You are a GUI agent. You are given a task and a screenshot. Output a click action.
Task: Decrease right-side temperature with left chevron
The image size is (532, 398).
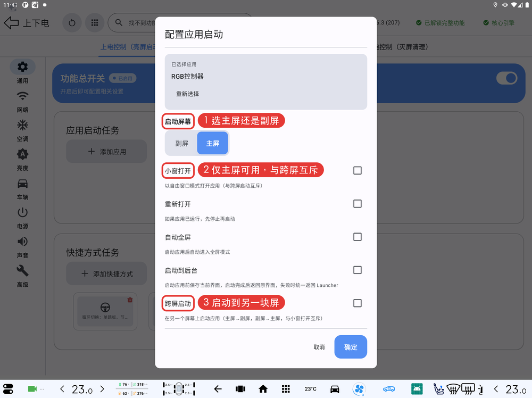[x=496, y=389]
